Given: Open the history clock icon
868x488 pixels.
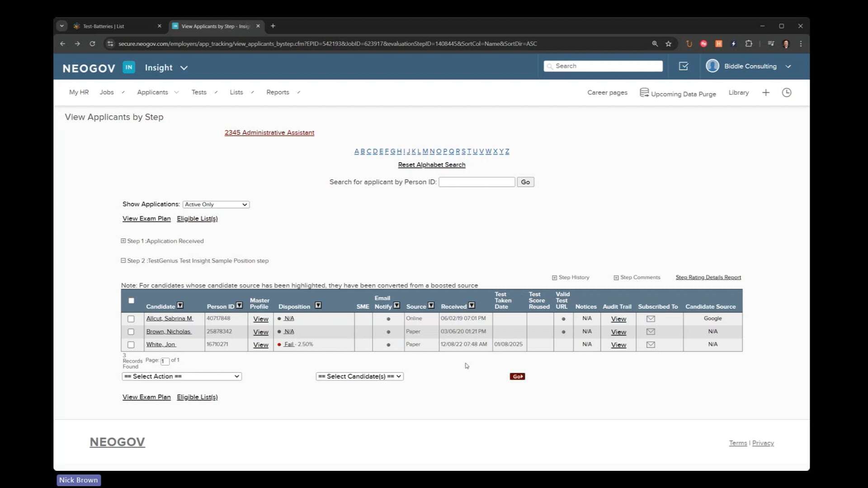Looking at the screenshot, I should [x=787, y=93].
